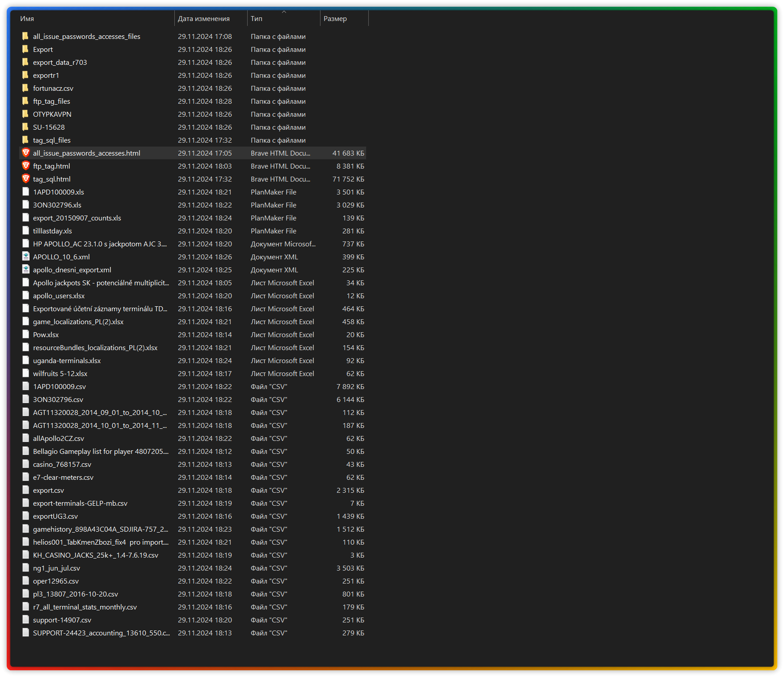Click the XML file icon of APOLLO_10_6.xml
This screenshot has width=784, height=677.
(26, 257)
